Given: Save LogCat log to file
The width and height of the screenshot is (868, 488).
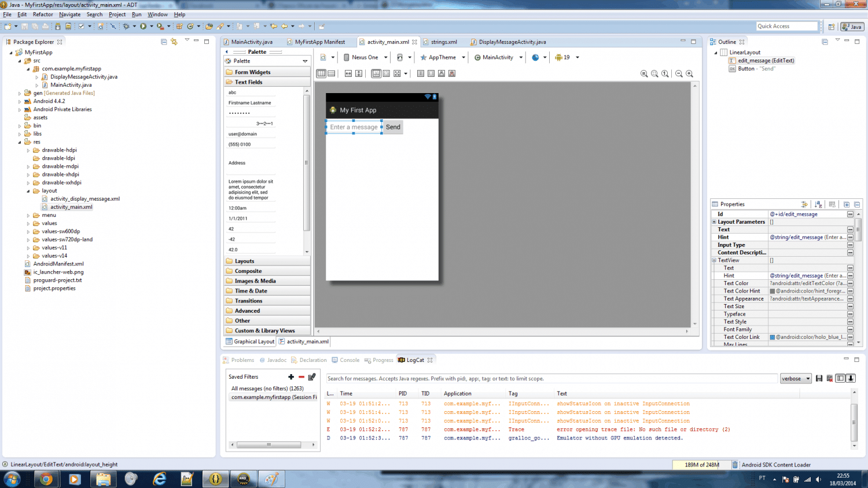Looking at the screenshot, I should pyautogui.click(x=819, y=378).
